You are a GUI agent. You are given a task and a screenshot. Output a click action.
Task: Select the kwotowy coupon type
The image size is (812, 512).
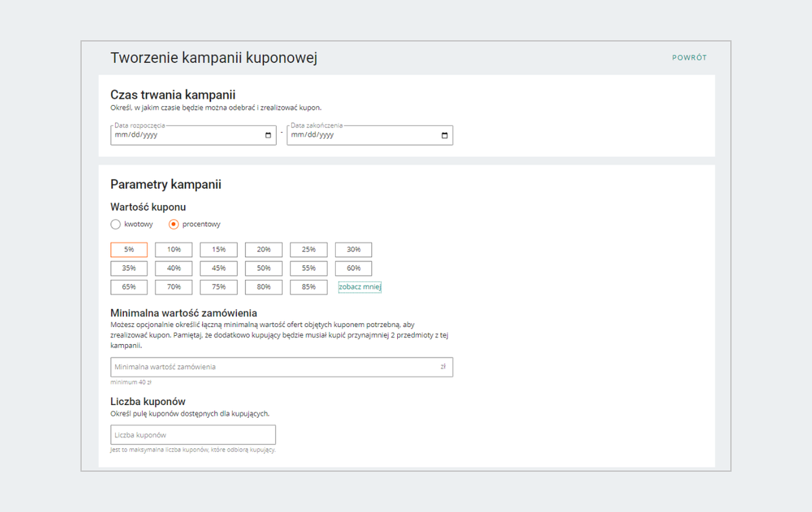[116, 224]
